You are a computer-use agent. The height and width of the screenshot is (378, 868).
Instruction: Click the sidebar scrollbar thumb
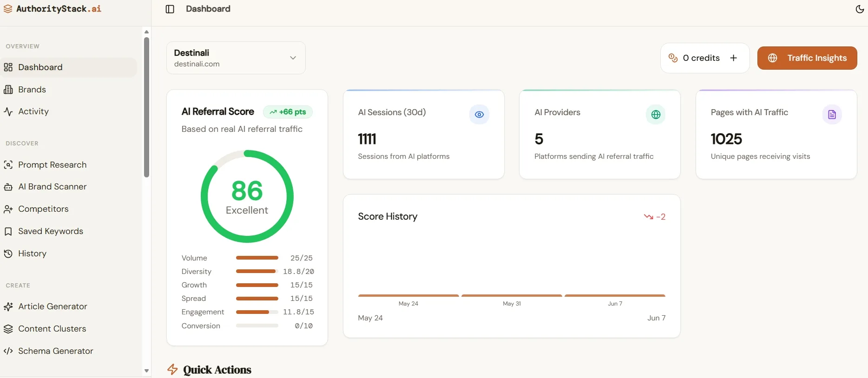pyautogui.click(x=146, y=107)
